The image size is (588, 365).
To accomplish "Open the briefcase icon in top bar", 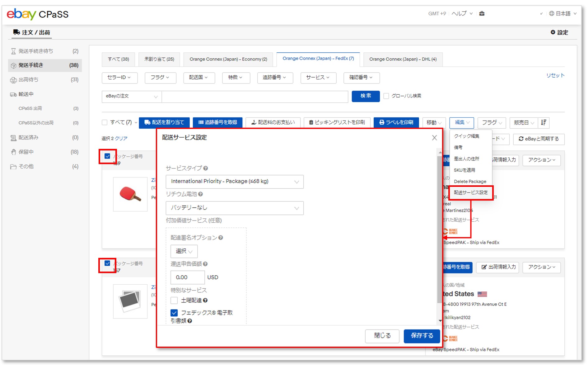I will pyautogui.click(x=482, y=13).
